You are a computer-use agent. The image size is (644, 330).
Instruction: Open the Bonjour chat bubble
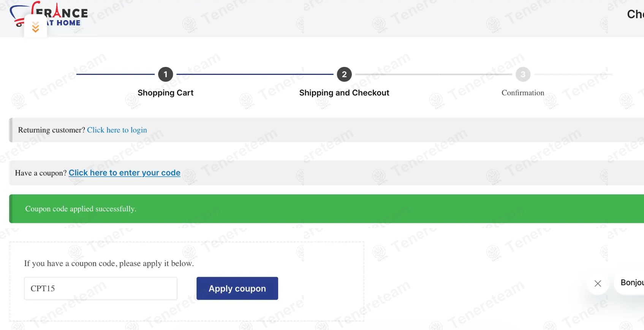[x=630, y=282]
